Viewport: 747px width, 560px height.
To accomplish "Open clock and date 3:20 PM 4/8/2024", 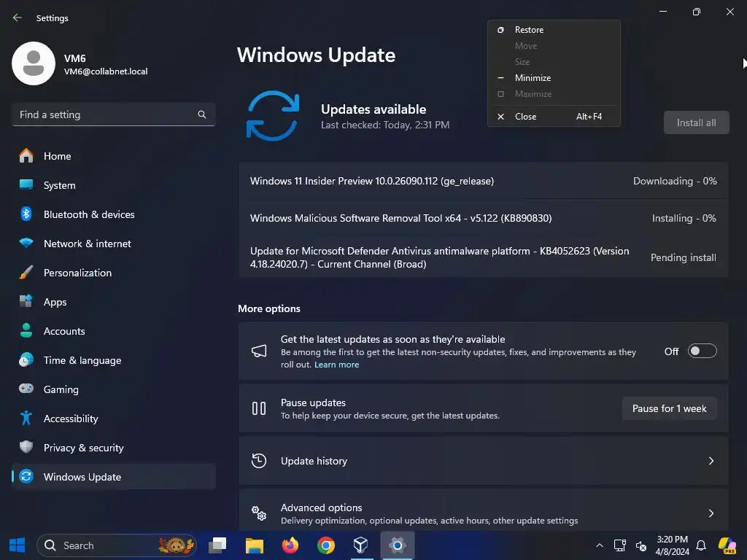I will click(x=672, y=545).
